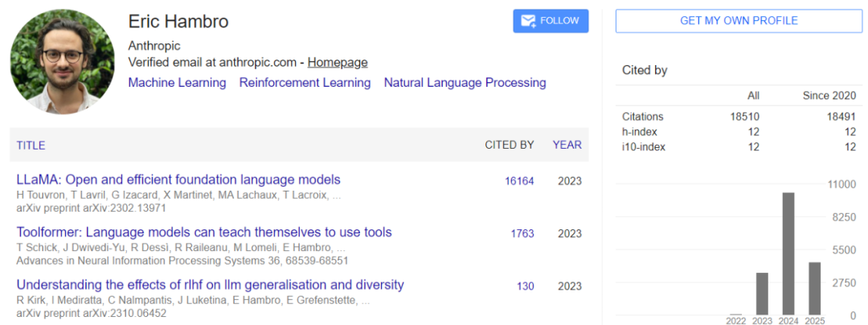
Task: Click the Get My Own Profile button
Action: (x=739, y=21)
